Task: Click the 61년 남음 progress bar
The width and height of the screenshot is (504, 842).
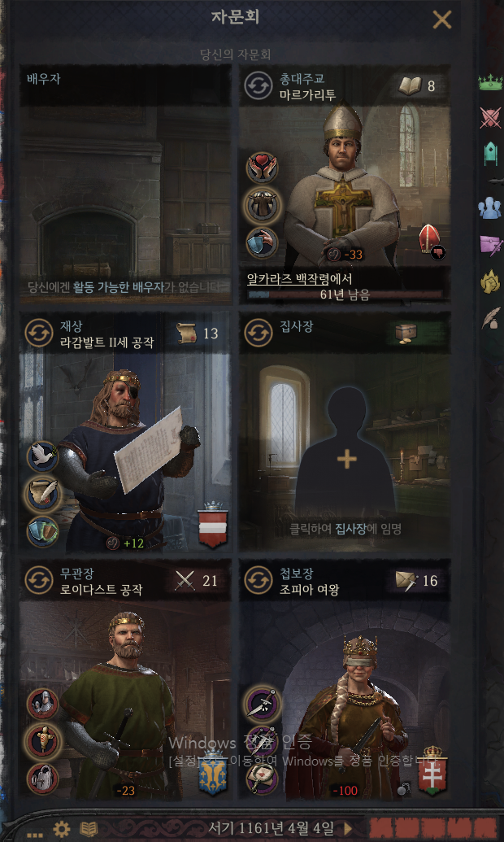Action: coord(345,294)
